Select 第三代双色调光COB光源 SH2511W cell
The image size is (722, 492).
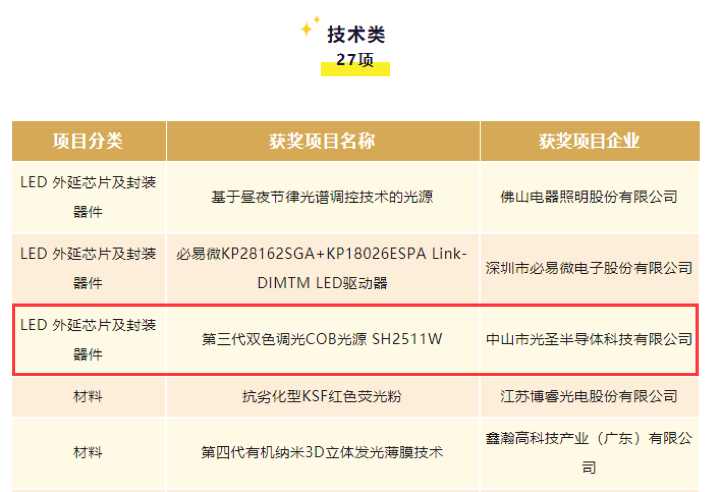[323, 340]
